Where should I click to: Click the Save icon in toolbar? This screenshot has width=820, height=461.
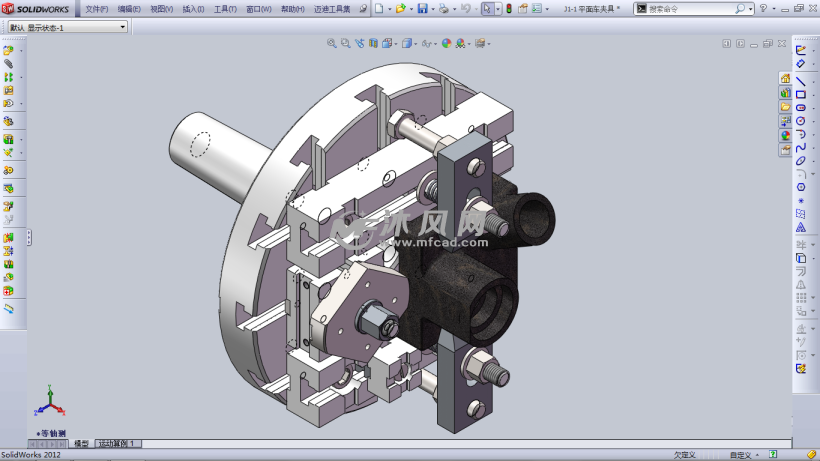click(422, 9)
